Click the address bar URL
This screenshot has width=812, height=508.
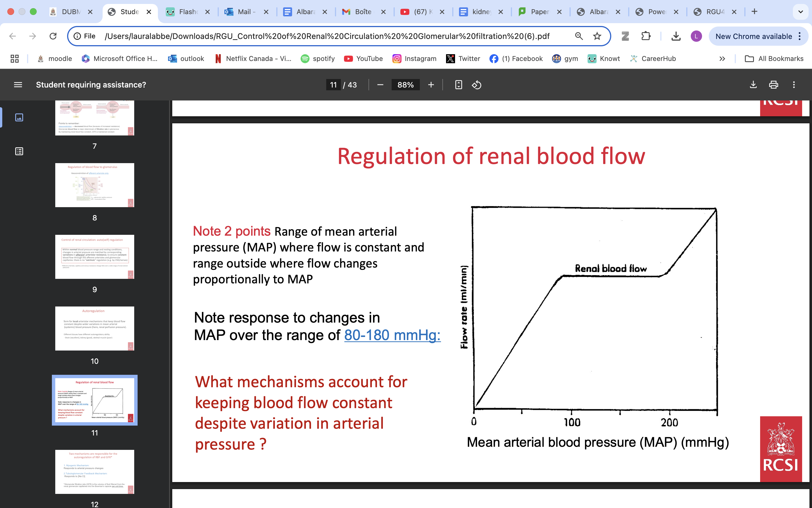[x=327, y=36]
